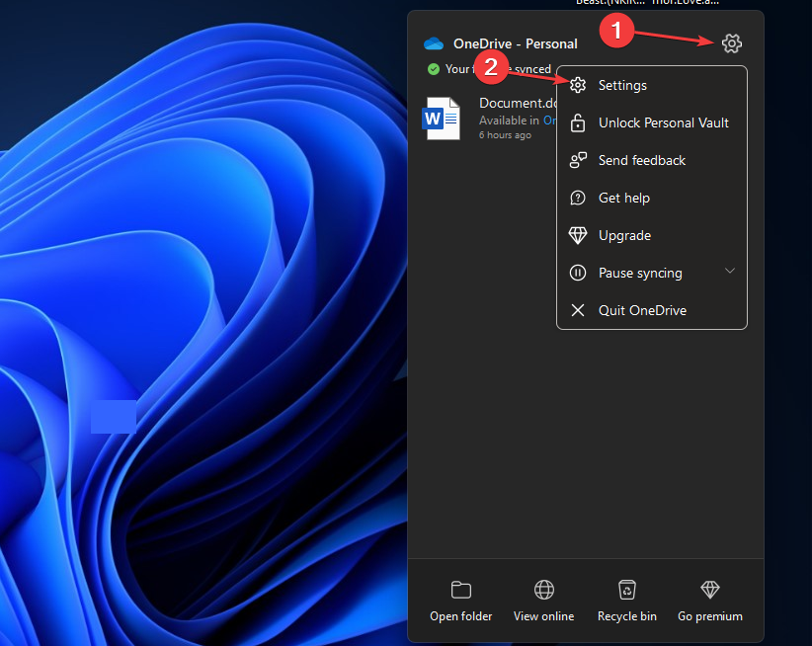The height and width of the screenshot is (646, 812).
Task: Click the Settings gear icon in menu
Action: (x=578, y=85)
